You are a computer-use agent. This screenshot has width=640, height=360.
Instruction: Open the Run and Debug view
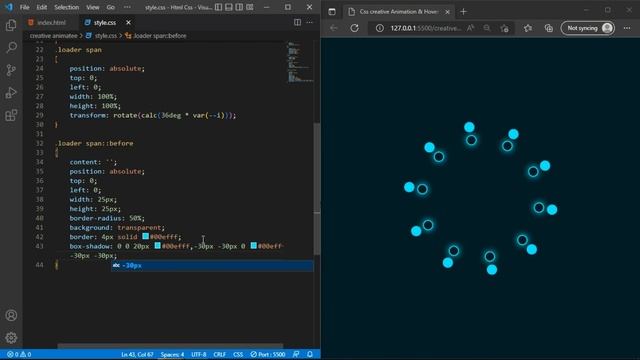(11, 93)
